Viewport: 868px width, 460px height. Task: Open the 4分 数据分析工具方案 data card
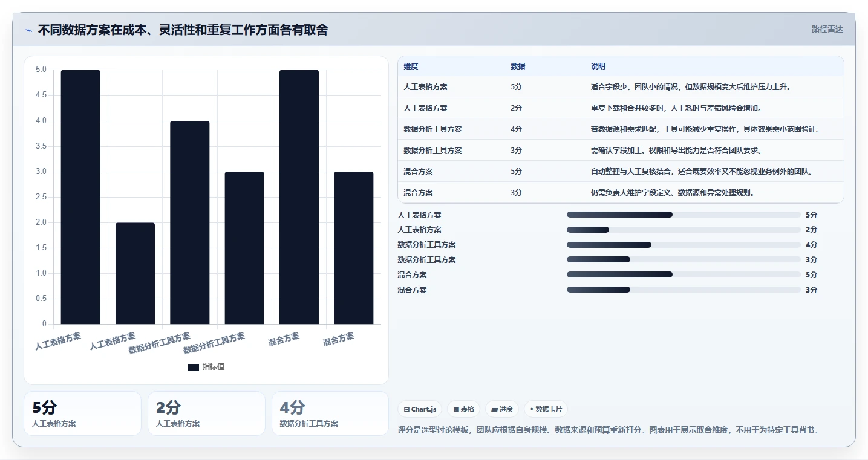(330, 413)
